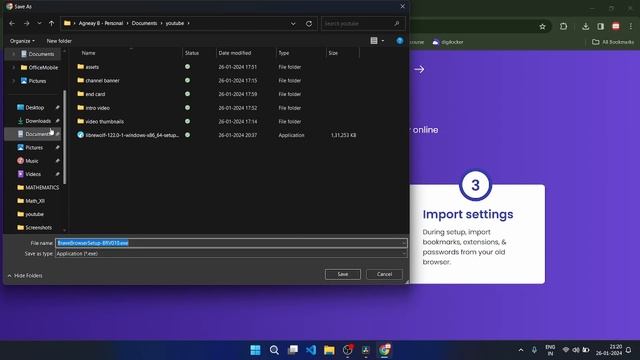Click the Search youtube field

pyautogui.click(x=363, y=24)
